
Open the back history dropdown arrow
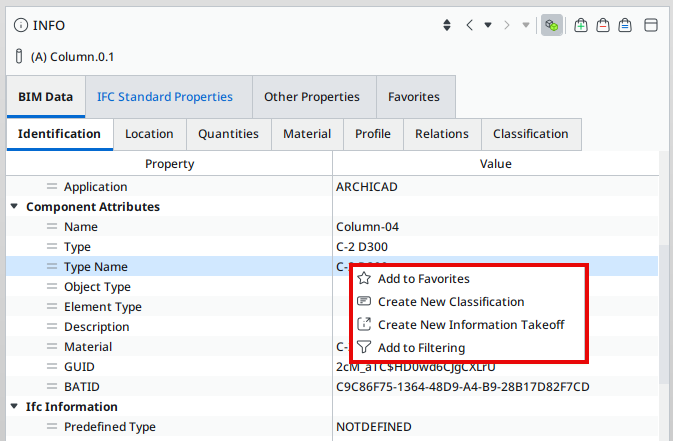pos(488,25)
